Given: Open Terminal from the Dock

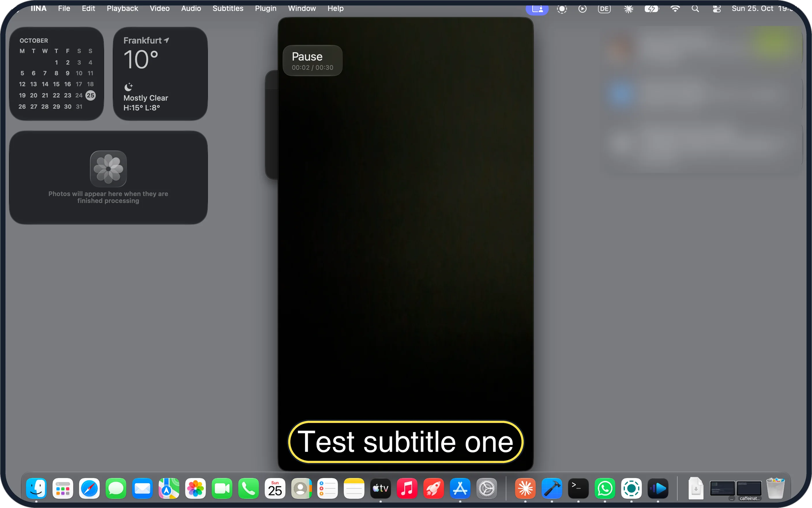Looking at the screenshot, I should pos(578,488).
